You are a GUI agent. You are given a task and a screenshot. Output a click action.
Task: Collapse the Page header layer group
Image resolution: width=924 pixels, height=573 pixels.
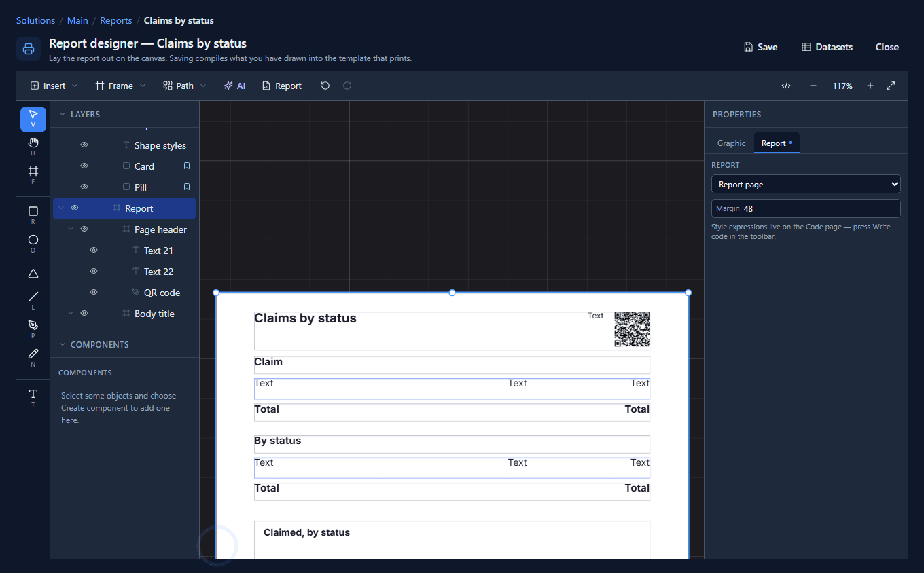pos(71,229)
